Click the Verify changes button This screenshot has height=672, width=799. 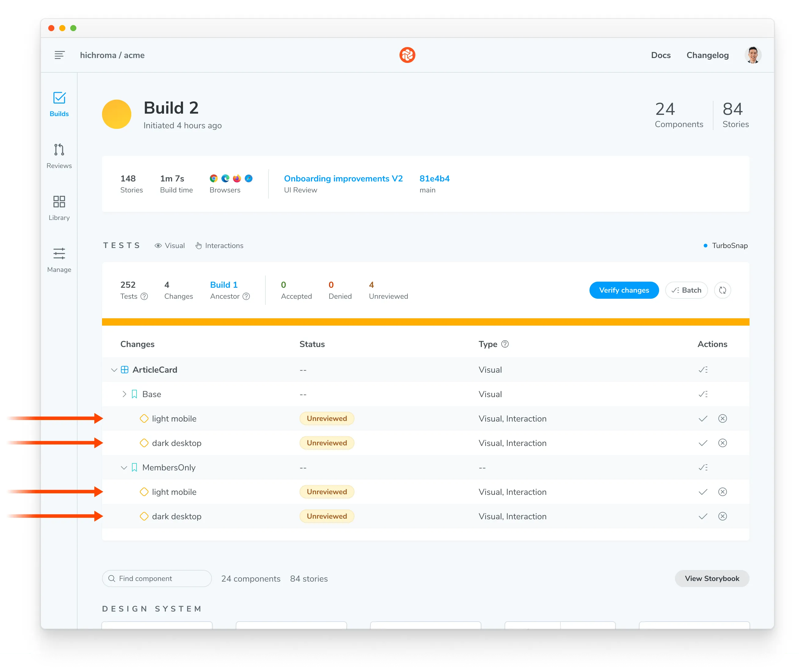point(623,290)
